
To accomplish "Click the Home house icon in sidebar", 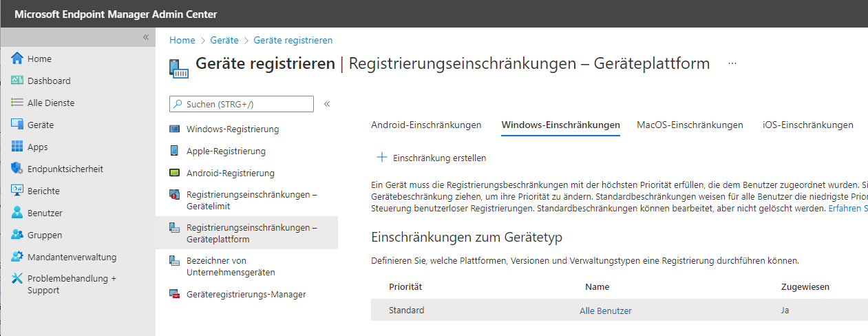I will coord(17,59).
